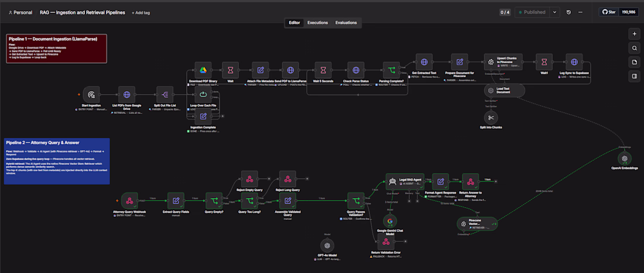This screenshot has height=273, width=644.
Task: Open workflow history clock icon
Action: [x=568, y=12]
